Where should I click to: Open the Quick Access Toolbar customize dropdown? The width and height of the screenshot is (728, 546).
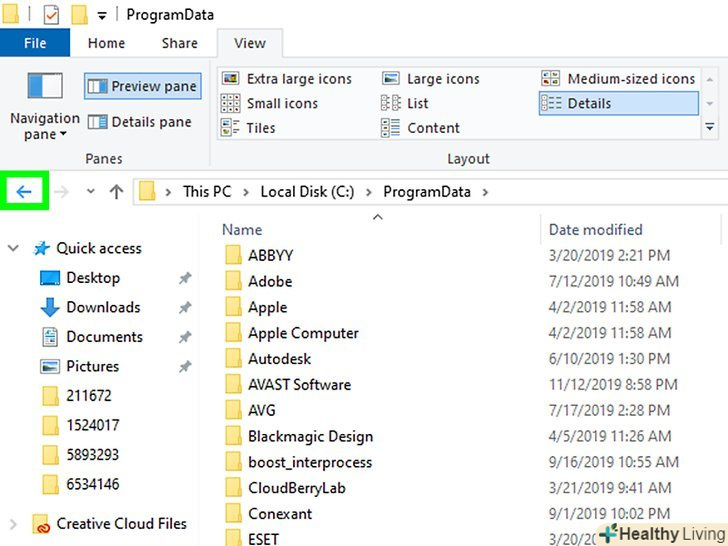(x=102, y=15)
